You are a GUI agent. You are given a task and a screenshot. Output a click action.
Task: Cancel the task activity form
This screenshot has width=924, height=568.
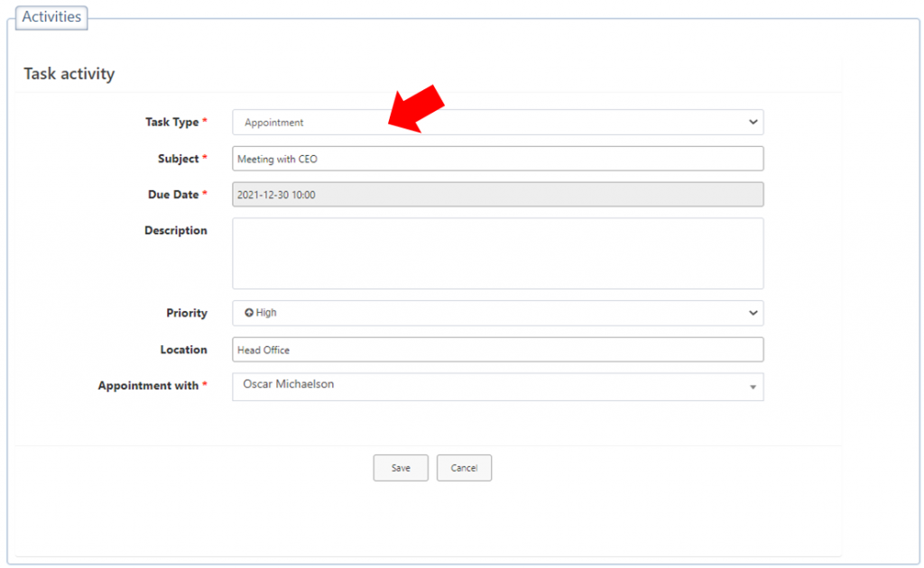pyautogui.click(x=465, y=468)
